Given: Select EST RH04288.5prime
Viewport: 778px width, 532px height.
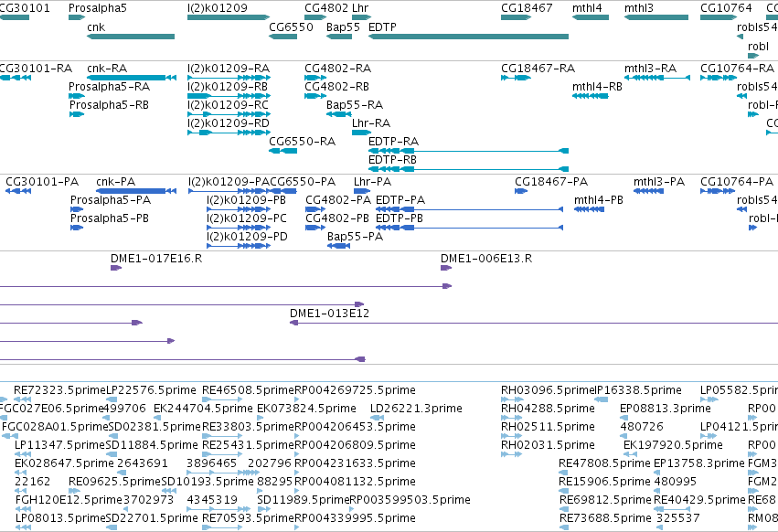Looking at the screenshot, I should click(548, 409).
